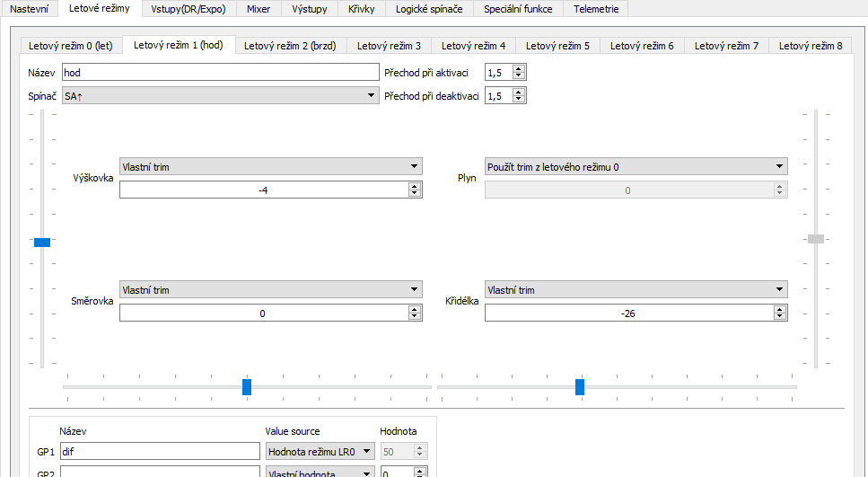Click the bottom-right horizontal trim slider handle
Image resolution: width=868 pixels, height=477 pixels.
pos(580,386)
